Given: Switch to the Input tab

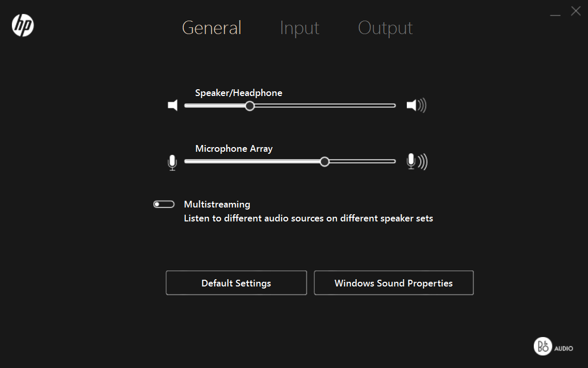Looking at the screenshot, I should coord(299,28).
